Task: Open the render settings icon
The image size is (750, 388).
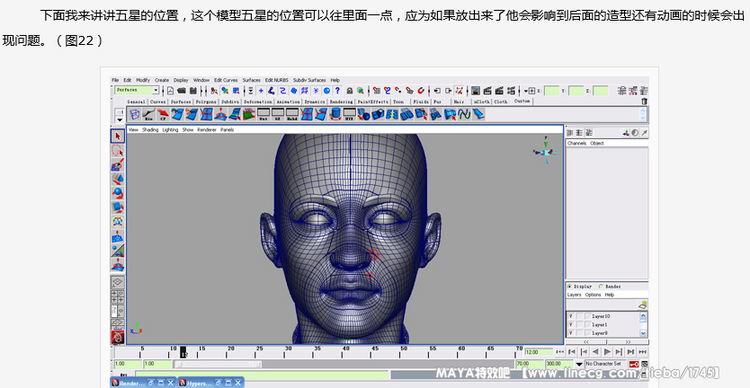Action: pos(511,90)
